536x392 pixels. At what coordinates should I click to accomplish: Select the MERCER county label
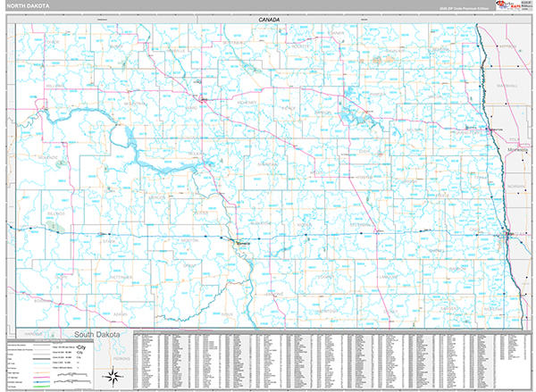(157, 197)
